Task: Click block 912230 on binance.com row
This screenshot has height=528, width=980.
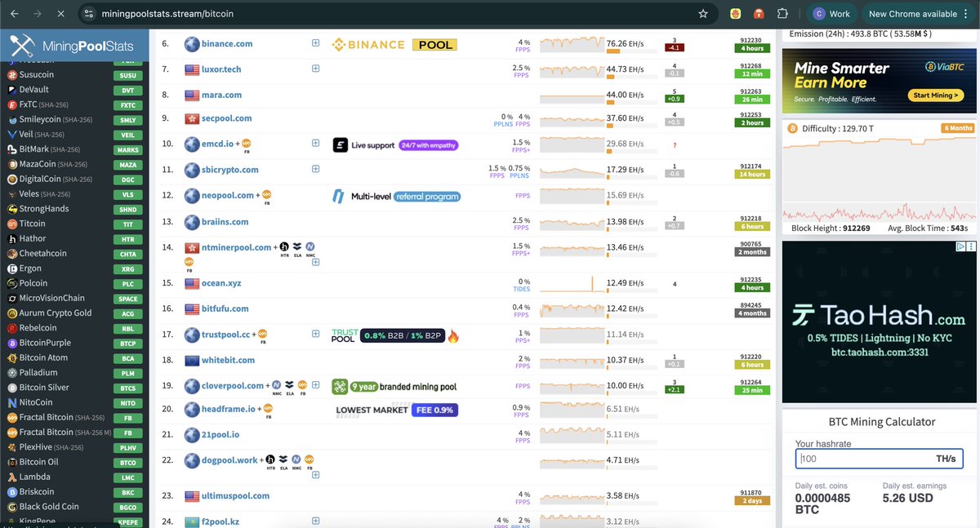Action: 751,40
